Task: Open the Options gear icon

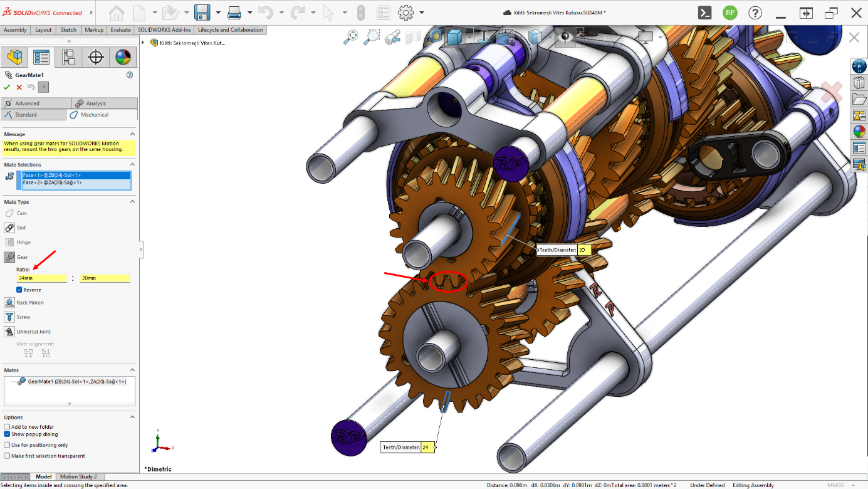Action: coord(406,13)
